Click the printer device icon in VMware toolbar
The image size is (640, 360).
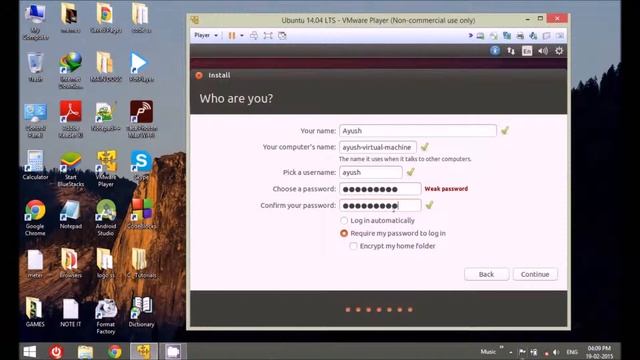click(x=520, y=36)
